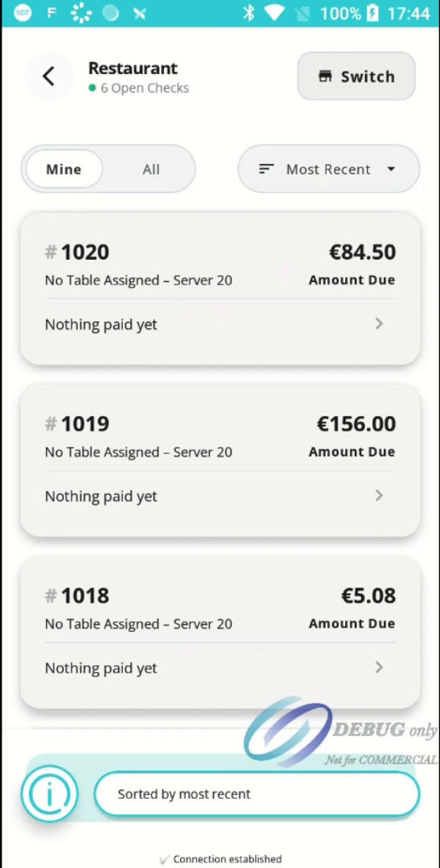Open the Most Recent sort dropdown
Viewport: 440px width, 868px height.
(329, 169)
